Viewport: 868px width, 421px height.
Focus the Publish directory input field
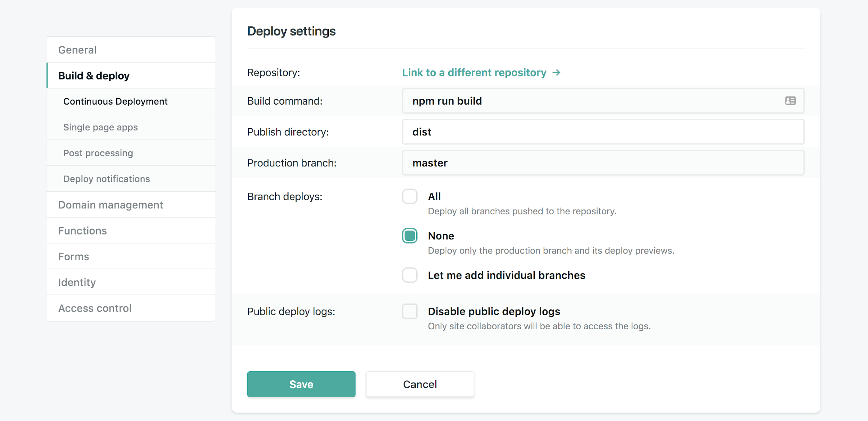603,132
